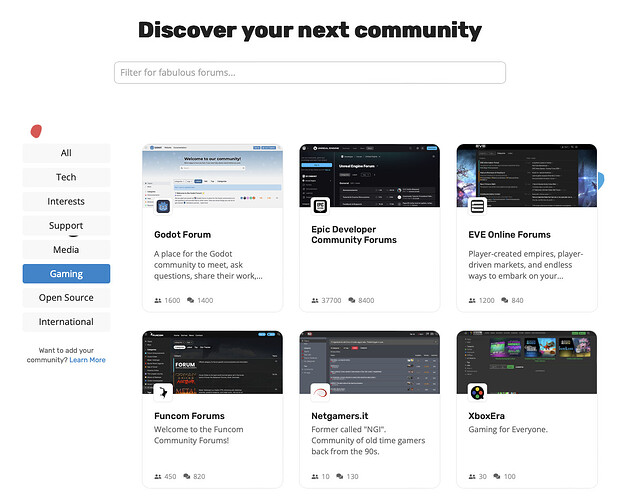The image size is (629, 499).
Task: Click the posts bubble icon on EVE Online card
Action: click(505, 300)
